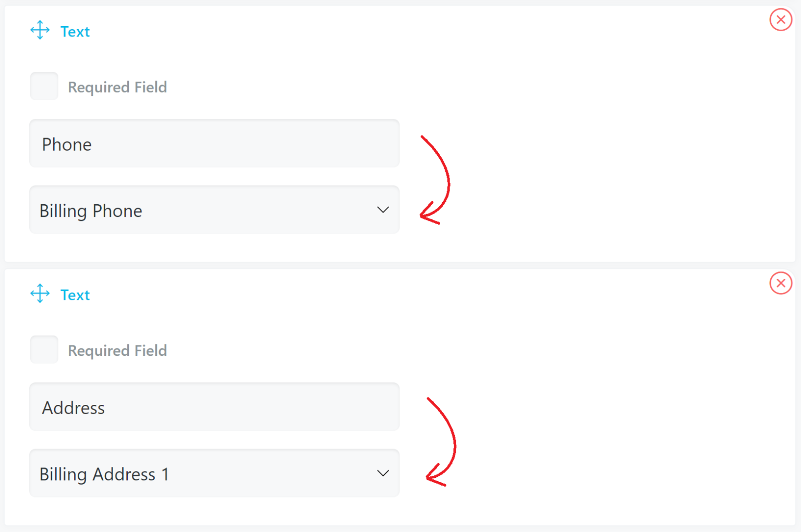Enable Required Field for the Address input
The width and height of the screenshot is (801, 532).
(x=44, y=350)
